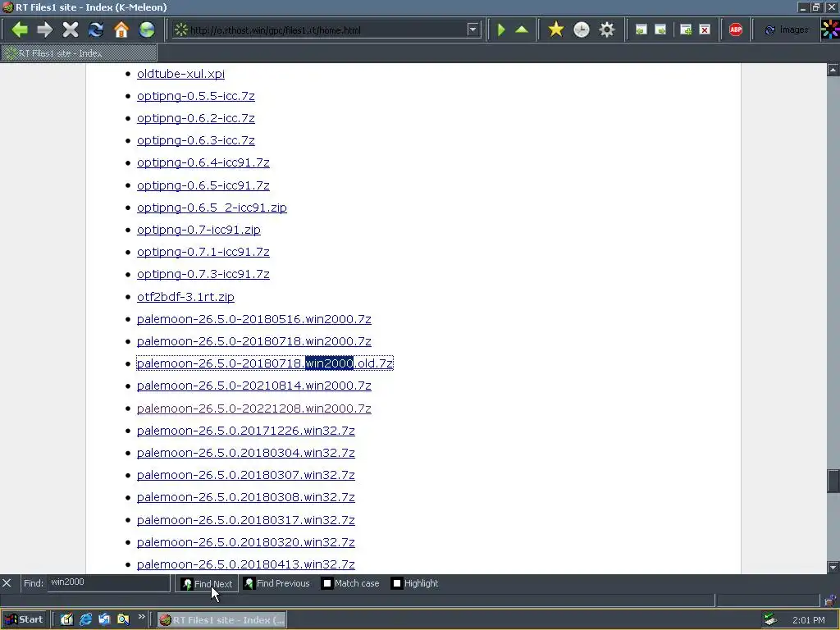Go up one directory level with the up arrow
Viewport: 840px width, 630px height.
tap(522, 30)
